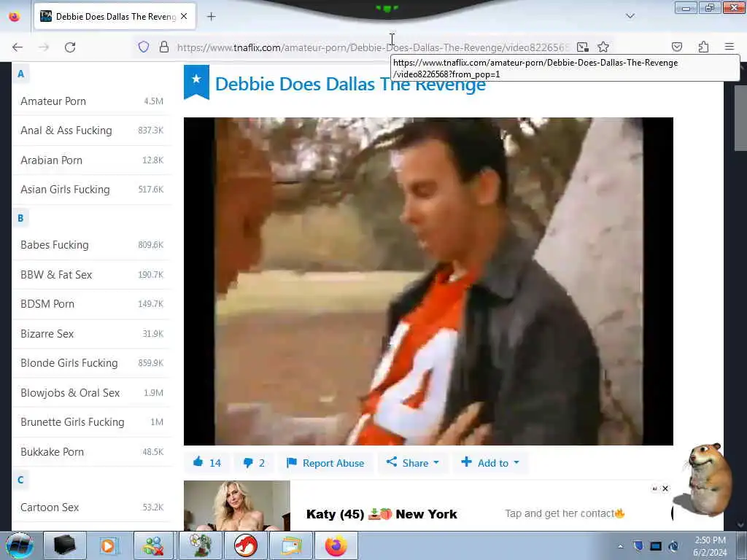The image size is (747, 560).
Task: Click the 12.8K count beside Arabian
Action: pos(152,160)
